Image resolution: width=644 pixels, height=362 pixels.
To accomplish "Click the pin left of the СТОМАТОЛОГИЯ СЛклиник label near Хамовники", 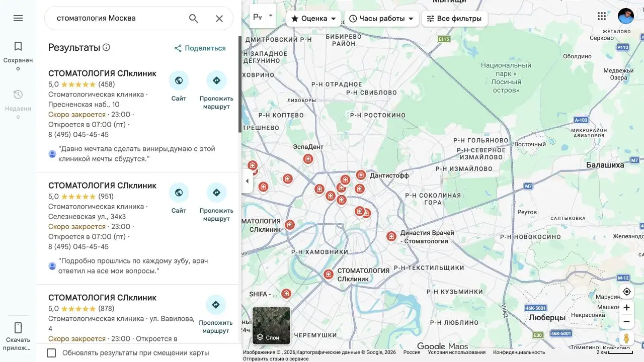I will (328, 275).
